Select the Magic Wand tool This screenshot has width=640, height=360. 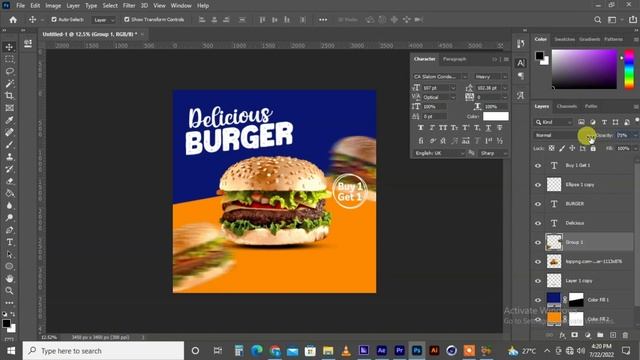tap(9, 84)
